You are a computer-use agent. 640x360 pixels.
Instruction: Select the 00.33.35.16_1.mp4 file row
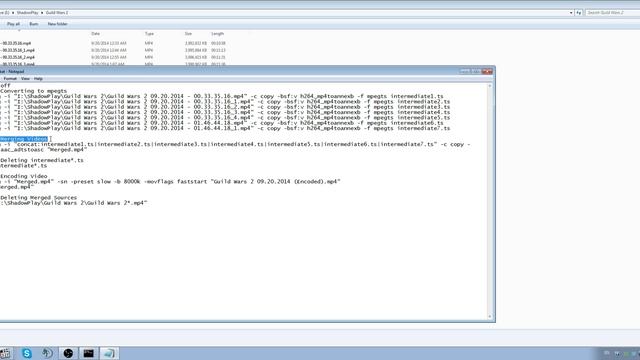pos(113,50)
